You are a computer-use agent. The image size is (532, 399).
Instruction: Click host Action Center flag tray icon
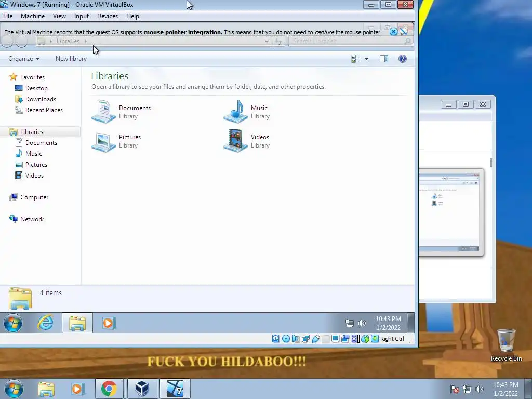click(455, 389)
